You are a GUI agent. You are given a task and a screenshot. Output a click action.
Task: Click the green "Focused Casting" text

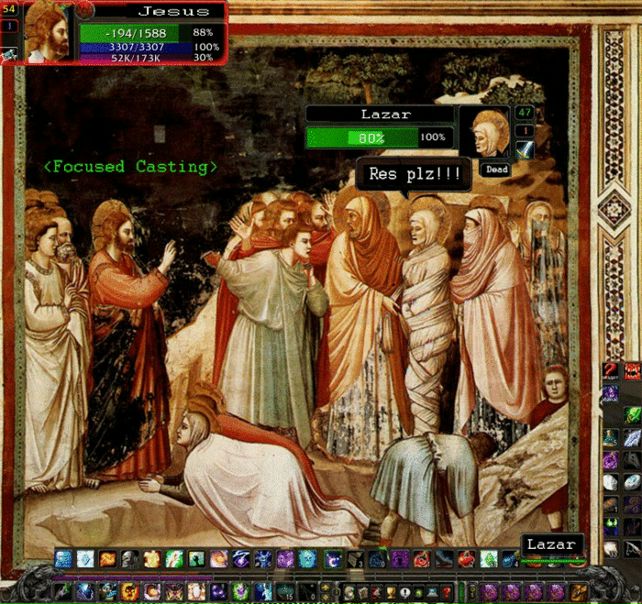coord(131,166)
